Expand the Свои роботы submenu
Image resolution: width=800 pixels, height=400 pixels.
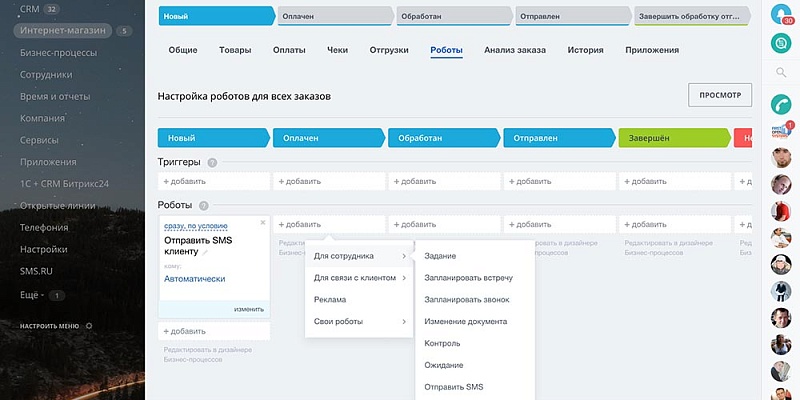tap(358, 321)
